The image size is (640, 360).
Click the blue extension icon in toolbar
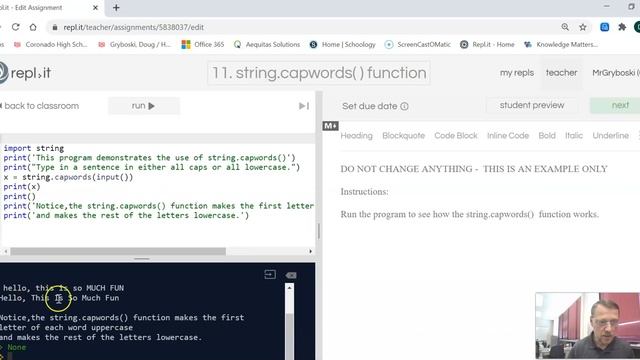coord(604,27)
